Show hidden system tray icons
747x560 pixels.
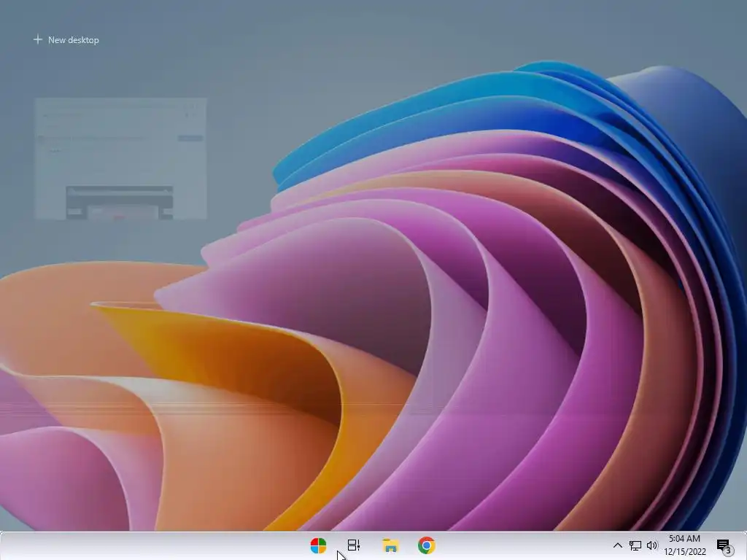pyautogui.click(x=617, y=545)
